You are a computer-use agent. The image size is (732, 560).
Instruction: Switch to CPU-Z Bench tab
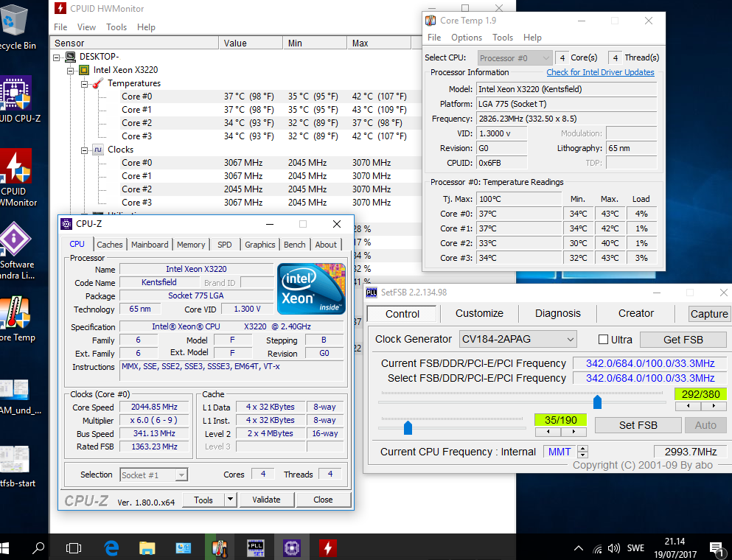click(295, 245)
